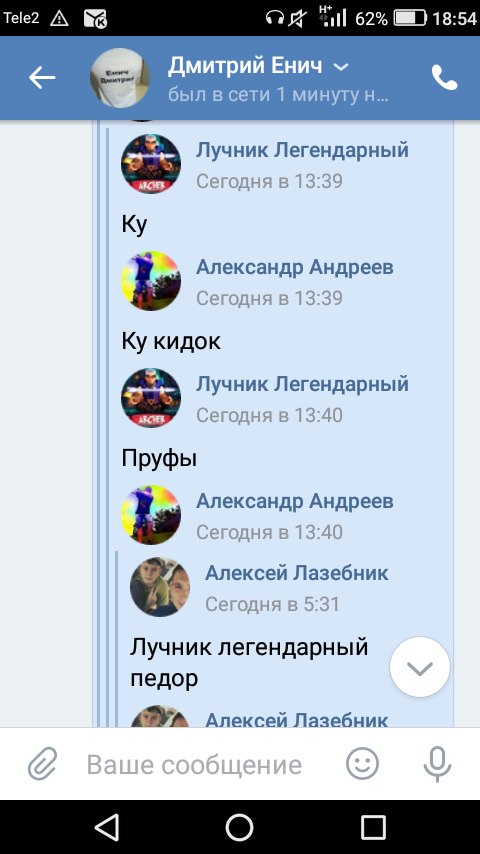Tap Алексей Лазебник name at 5:31
This screenshot has height=854, width=480.
[x=297, y=573]
